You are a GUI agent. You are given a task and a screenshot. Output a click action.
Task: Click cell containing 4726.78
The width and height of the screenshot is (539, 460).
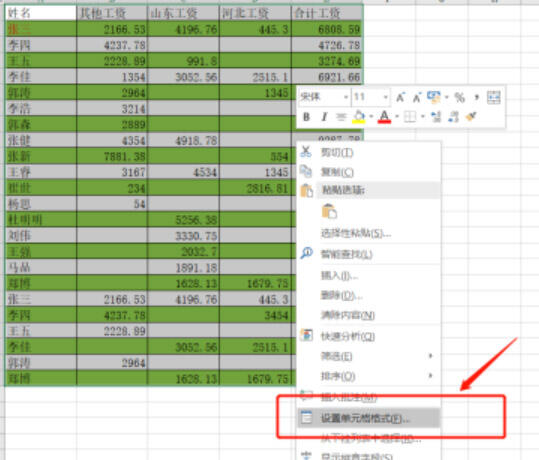(327, 45)
